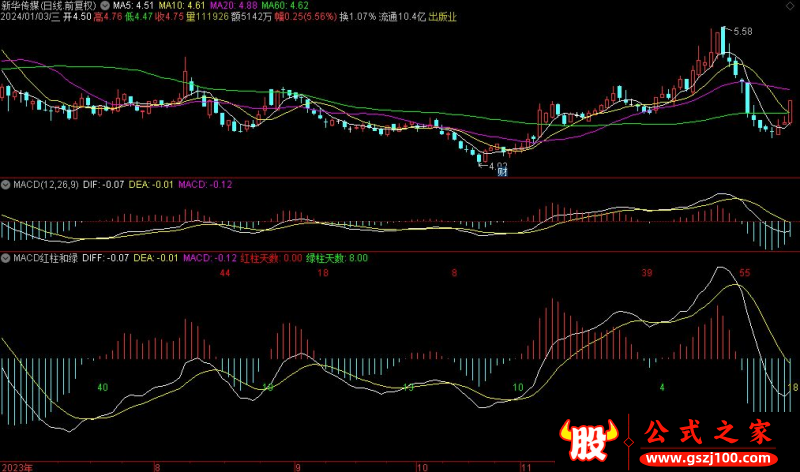
Task: Click the 绿柱天数: 8.00 value
Action: click(337, 258)
